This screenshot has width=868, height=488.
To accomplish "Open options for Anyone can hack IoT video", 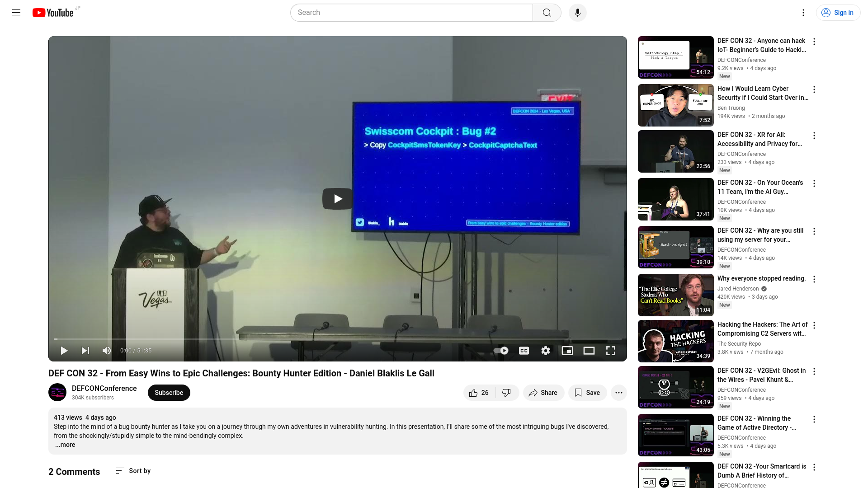I will click(x=814, y=42).
